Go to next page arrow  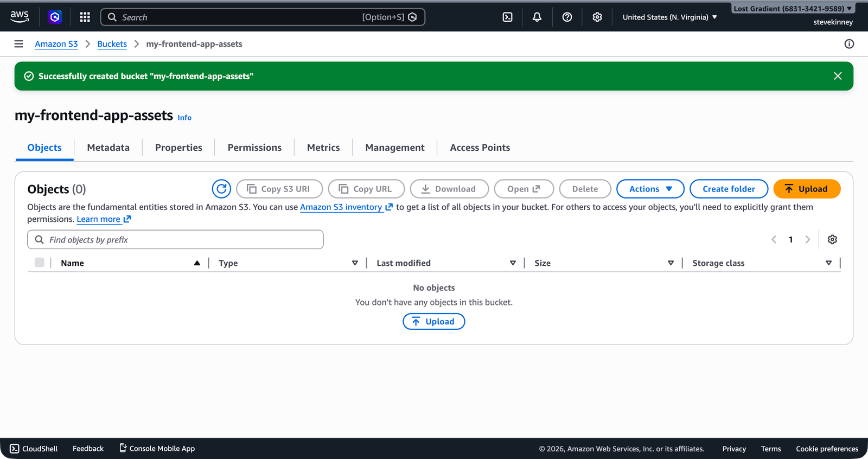[807, 239]
